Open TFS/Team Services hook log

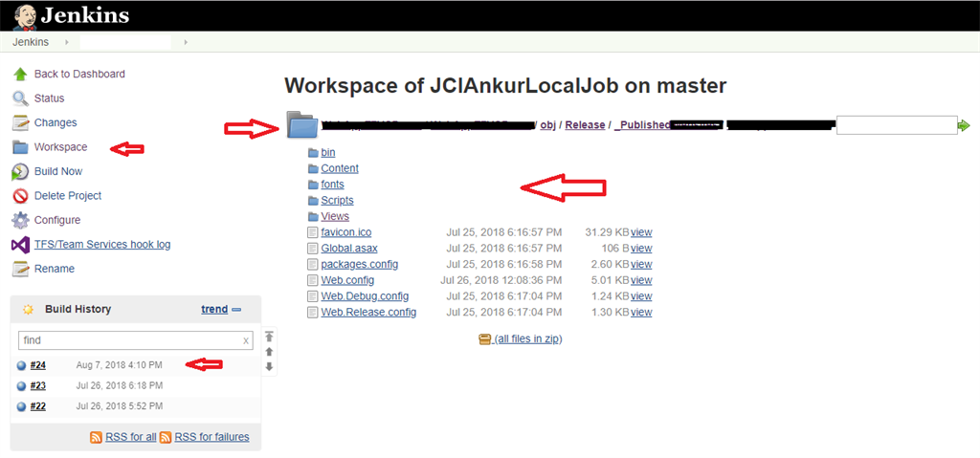coord(102,245)
